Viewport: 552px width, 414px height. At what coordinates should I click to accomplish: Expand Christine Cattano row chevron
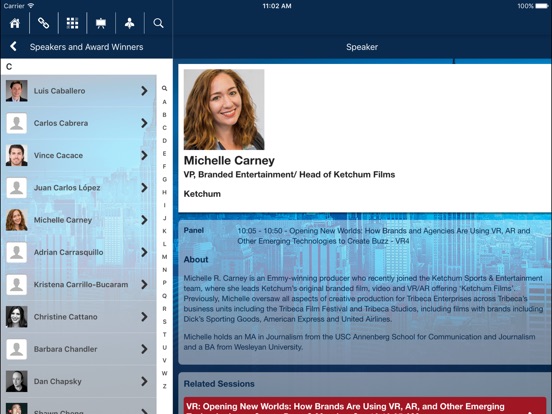(144, 317)
